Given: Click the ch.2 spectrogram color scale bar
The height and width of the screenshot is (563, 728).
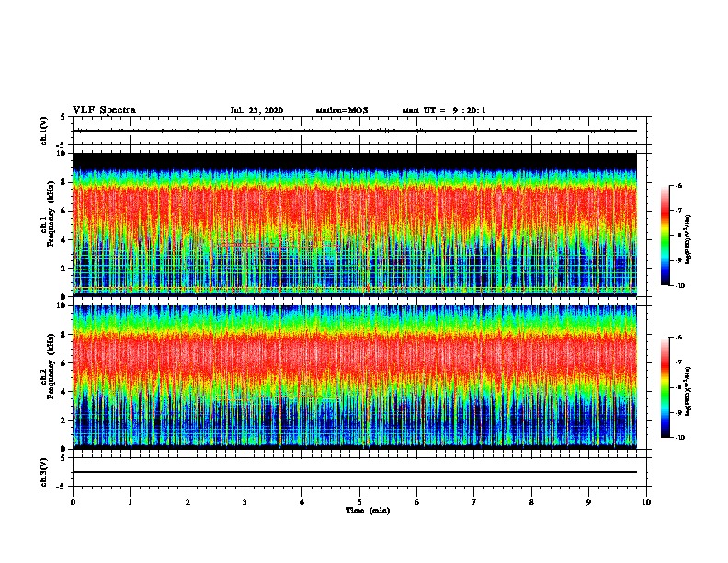Looking at the screenshot, I should point(665,387).
